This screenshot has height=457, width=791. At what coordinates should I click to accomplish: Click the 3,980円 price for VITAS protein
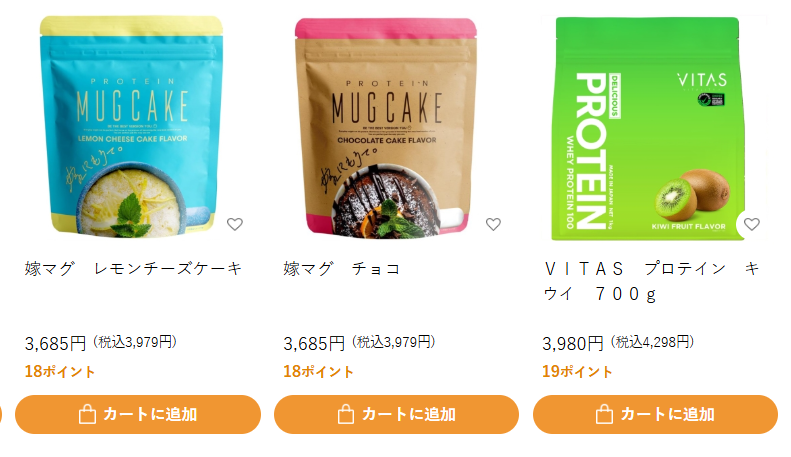(573, 344)
